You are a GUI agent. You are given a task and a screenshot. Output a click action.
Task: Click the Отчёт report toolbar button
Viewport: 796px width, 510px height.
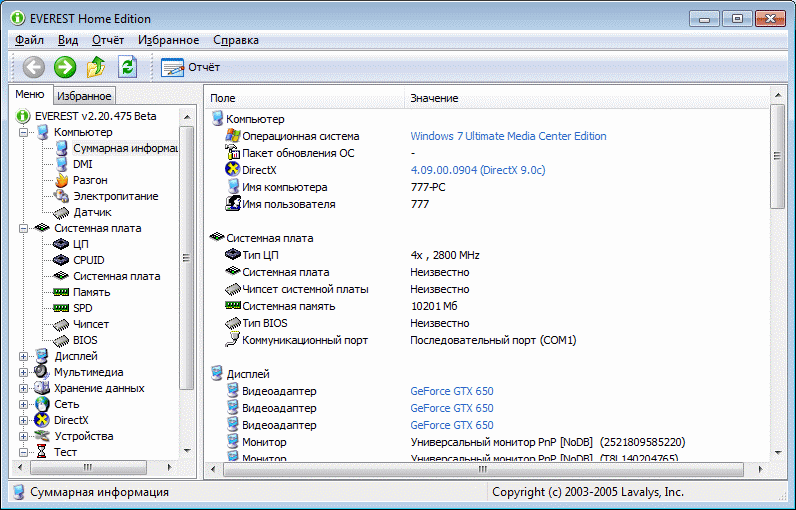pyautogui.click(x=191, y=67)
